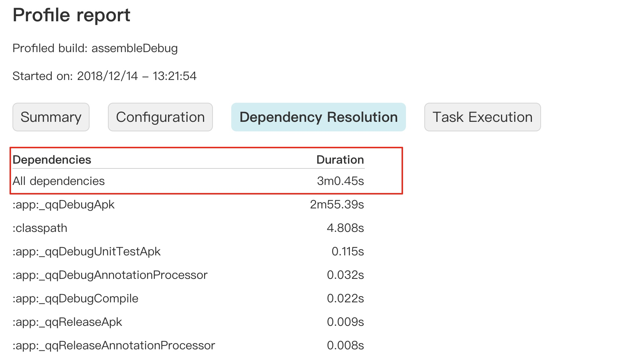Select the :classpath dependency entry
Viewport: 624px width, 364px height.
(40, 228)
